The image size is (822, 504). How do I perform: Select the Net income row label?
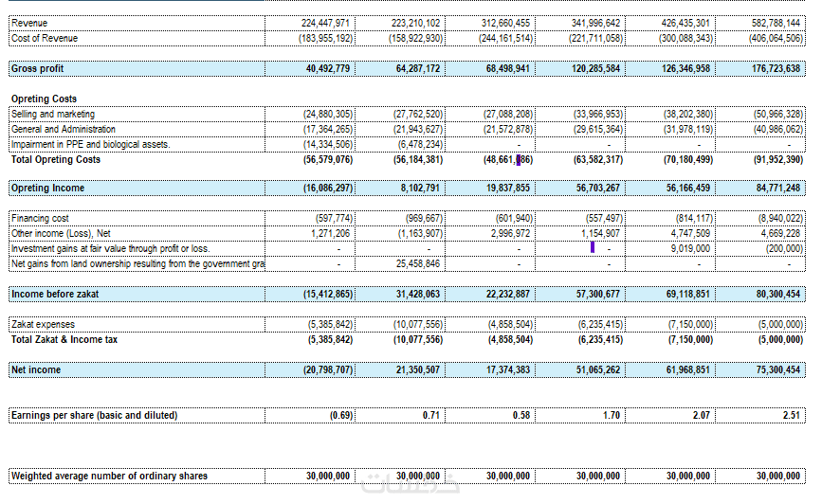(x=36, y=370)
